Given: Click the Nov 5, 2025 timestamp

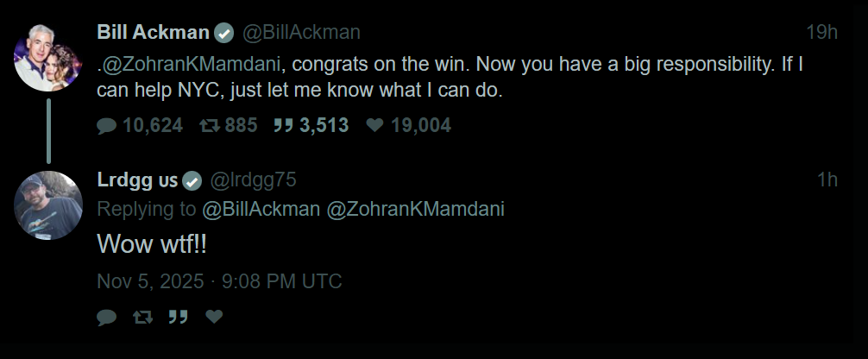Looking at the screenshot, I should tap(219, 281).
